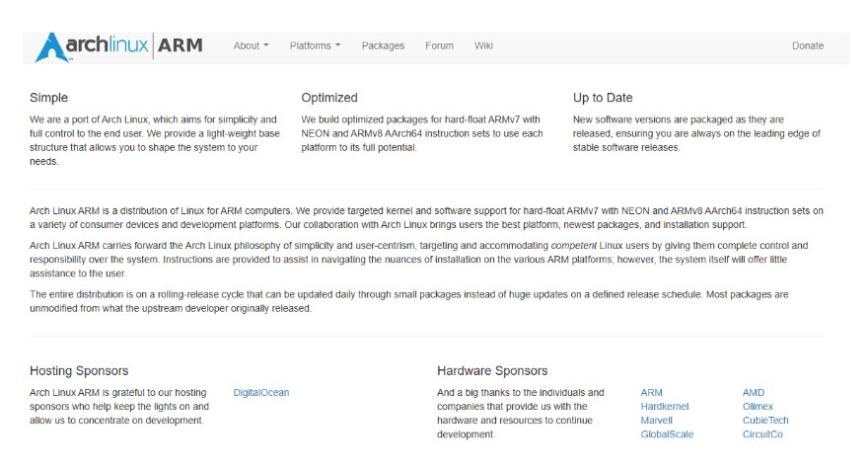This screenshot has width=868, height=469.
Task: Visit the AMD sponsor link
Action: click(x=753, y=393)
